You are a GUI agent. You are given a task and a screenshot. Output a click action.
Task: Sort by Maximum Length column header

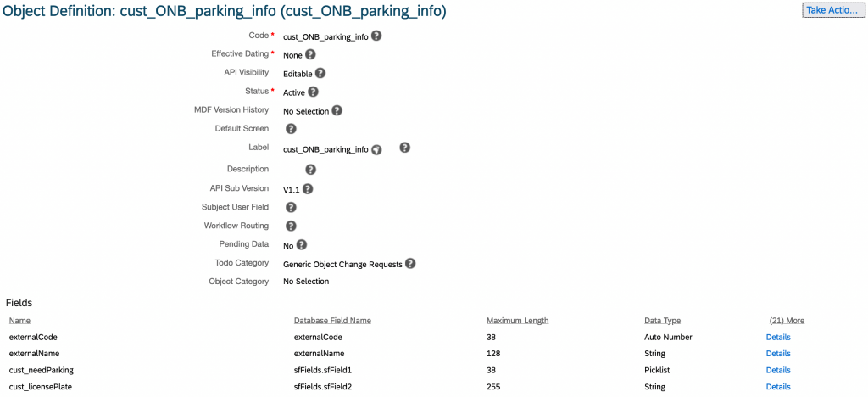[x=518, y=321]
